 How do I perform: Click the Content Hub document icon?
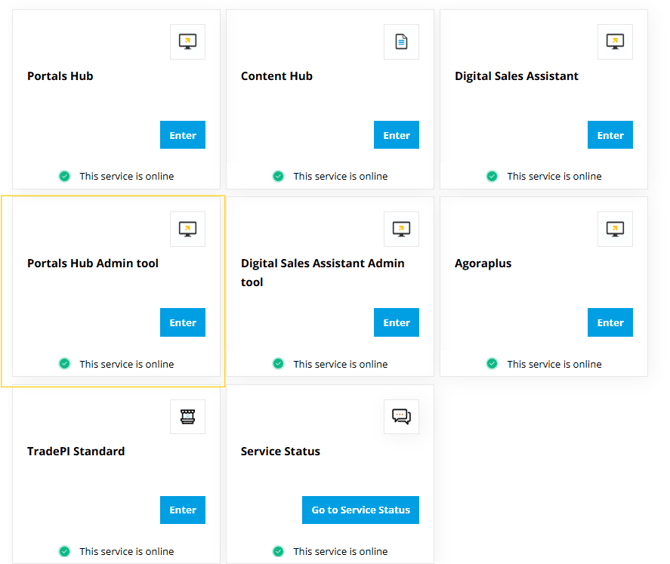coord(401,42)
